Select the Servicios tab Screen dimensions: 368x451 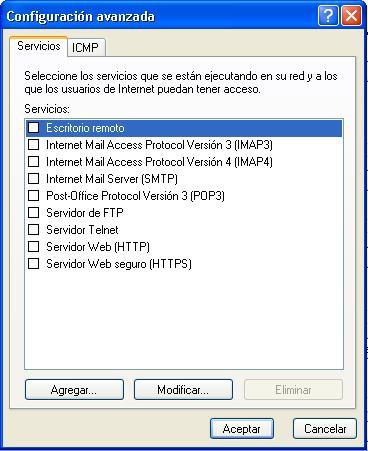39,46
